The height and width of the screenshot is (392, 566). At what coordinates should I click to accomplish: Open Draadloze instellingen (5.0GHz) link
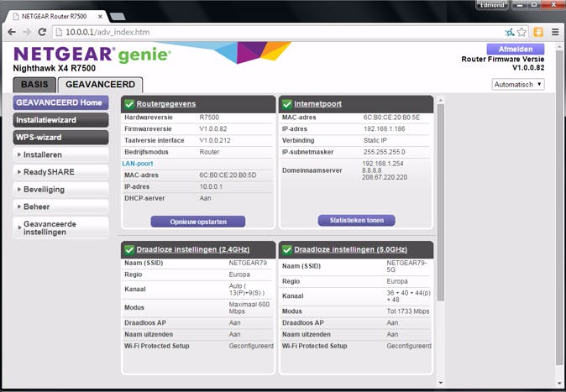point(350,249)
